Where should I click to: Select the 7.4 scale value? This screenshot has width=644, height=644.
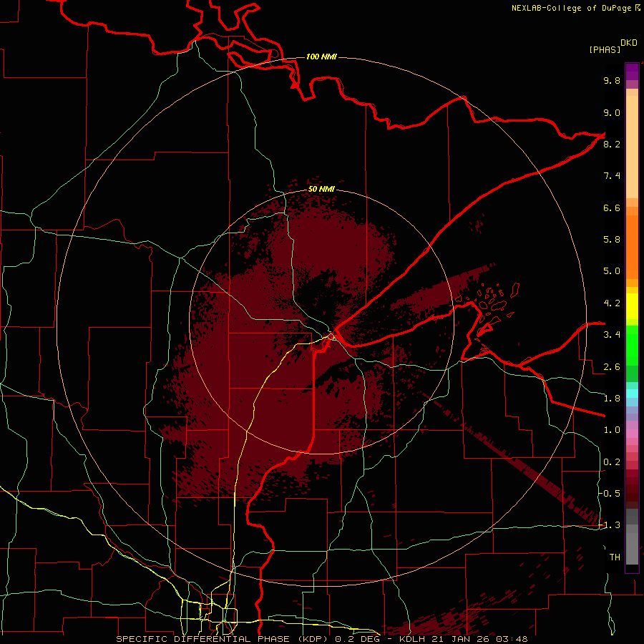tap(612, 176)
